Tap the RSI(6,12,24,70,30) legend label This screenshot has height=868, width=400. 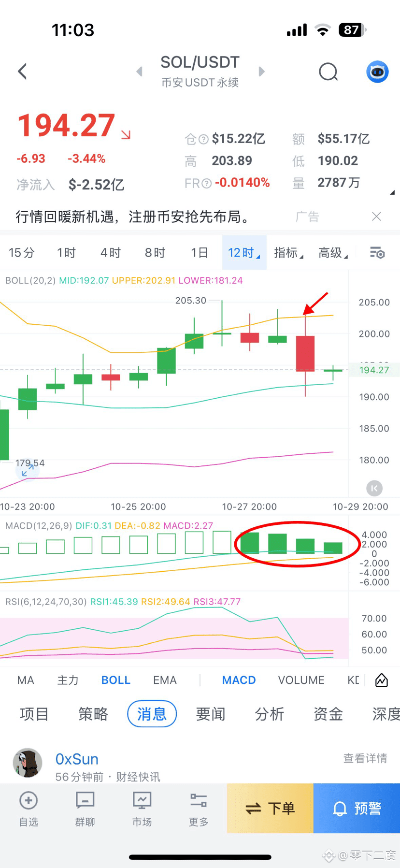tap(46, 602)
